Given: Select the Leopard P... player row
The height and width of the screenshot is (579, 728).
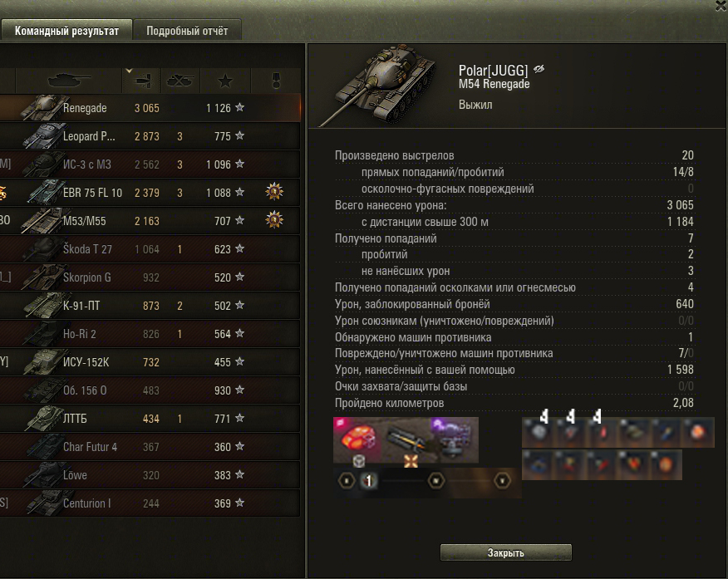Looking at the screenshot, I should click(150, 136).
